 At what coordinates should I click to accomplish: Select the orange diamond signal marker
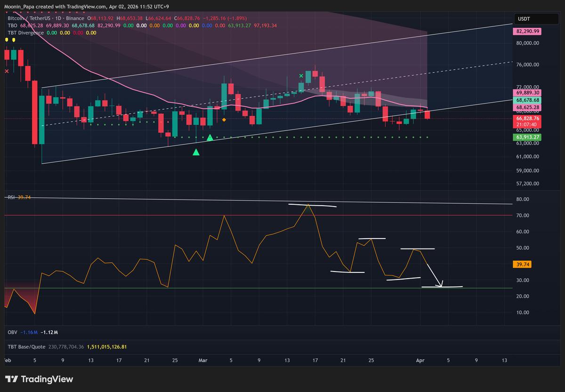click(224, 120)
